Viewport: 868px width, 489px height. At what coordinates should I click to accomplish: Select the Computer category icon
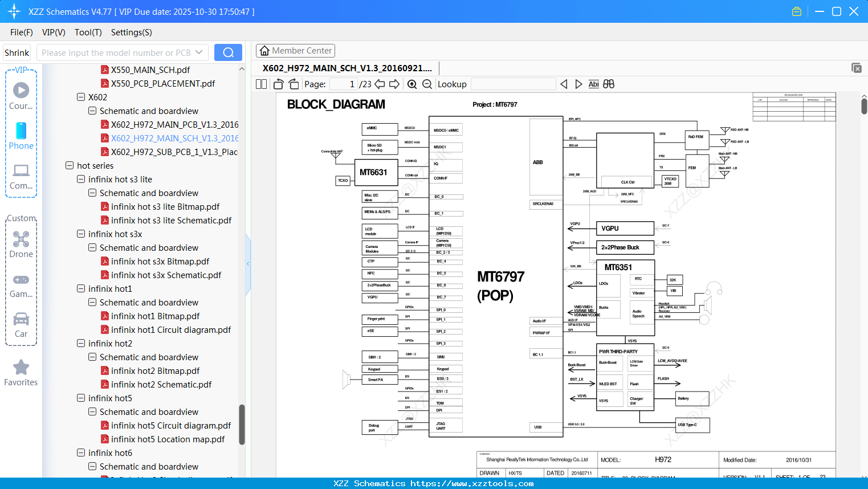tap(21, 176)
